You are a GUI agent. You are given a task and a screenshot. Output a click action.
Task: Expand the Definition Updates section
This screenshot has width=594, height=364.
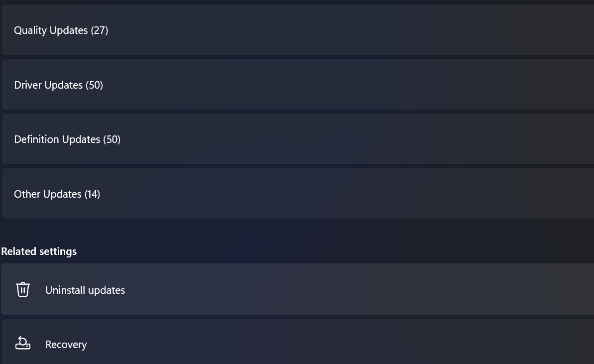(299, 139)
